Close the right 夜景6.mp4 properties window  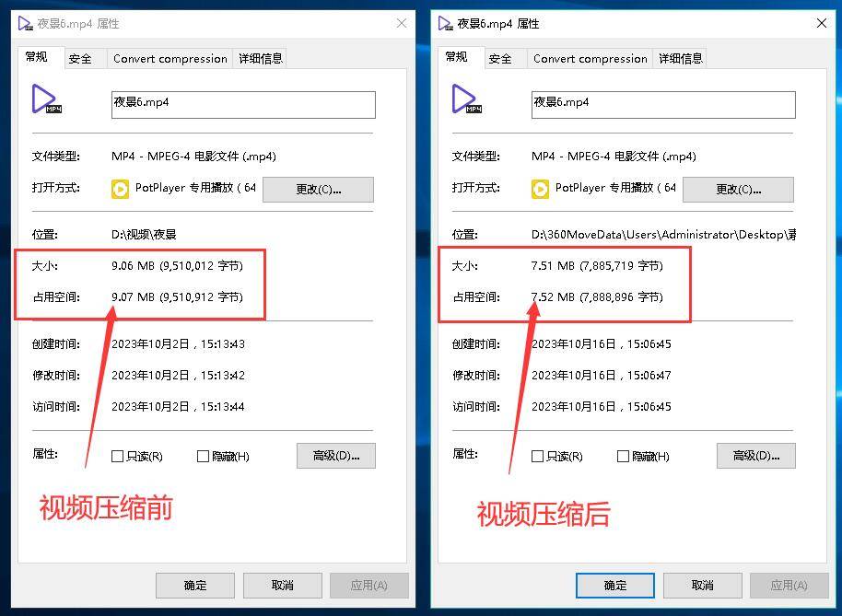pos(822,23)
